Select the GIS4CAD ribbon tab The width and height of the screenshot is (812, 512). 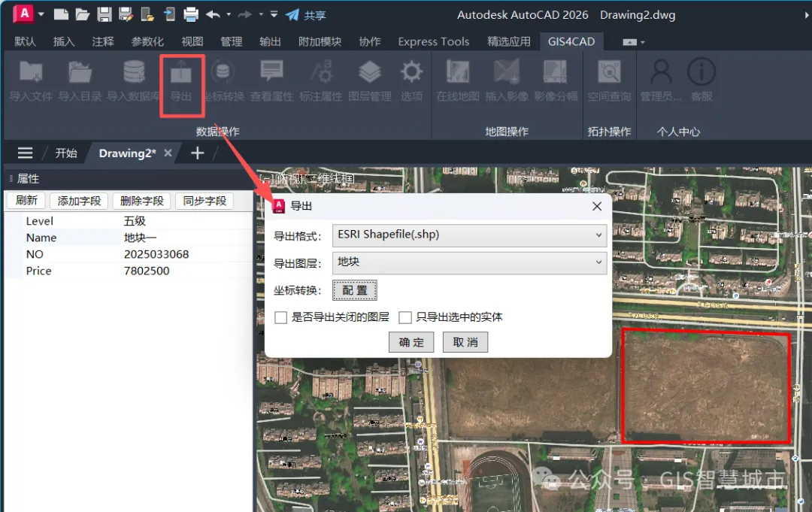click(571, 41)
